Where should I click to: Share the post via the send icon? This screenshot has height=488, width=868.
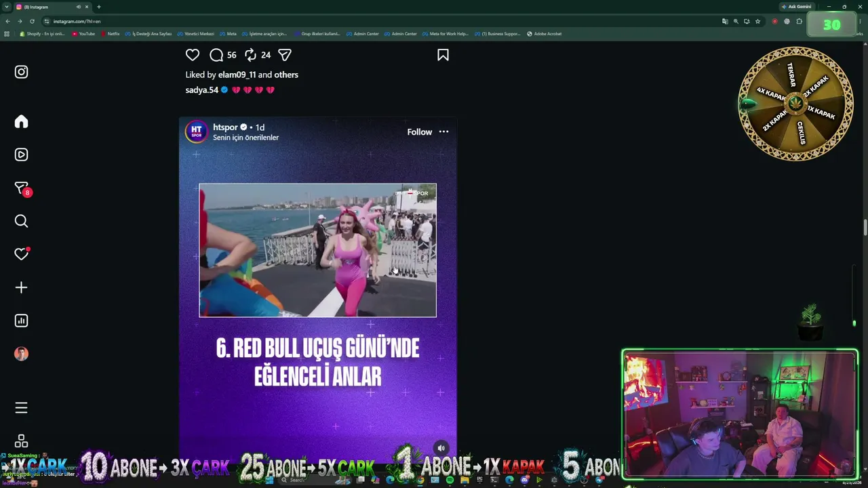[x=285, y=55]
